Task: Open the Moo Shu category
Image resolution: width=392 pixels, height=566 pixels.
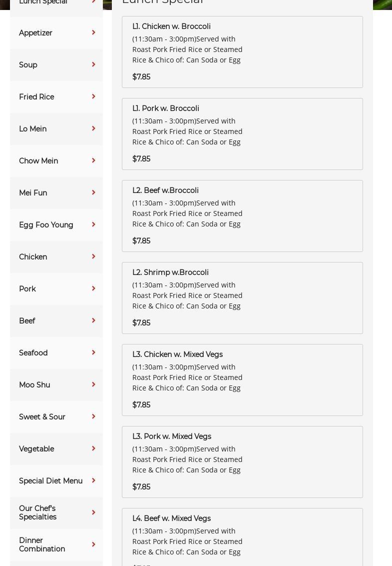Action: click(34, 385)
